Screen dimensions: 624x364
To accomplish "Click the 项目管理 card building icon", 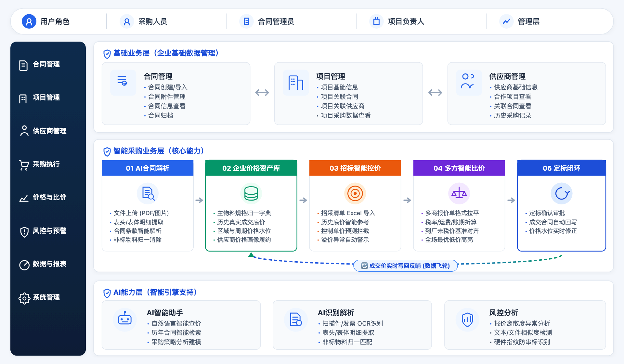I will [296, 82].
